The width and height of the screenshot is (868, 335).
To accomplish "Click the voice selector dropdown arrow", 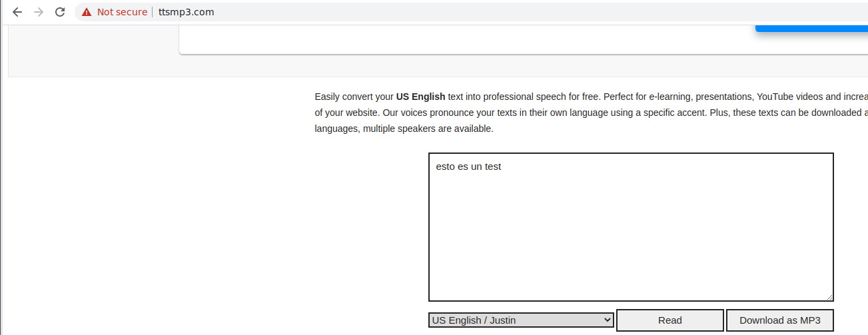I will [607, 320].
